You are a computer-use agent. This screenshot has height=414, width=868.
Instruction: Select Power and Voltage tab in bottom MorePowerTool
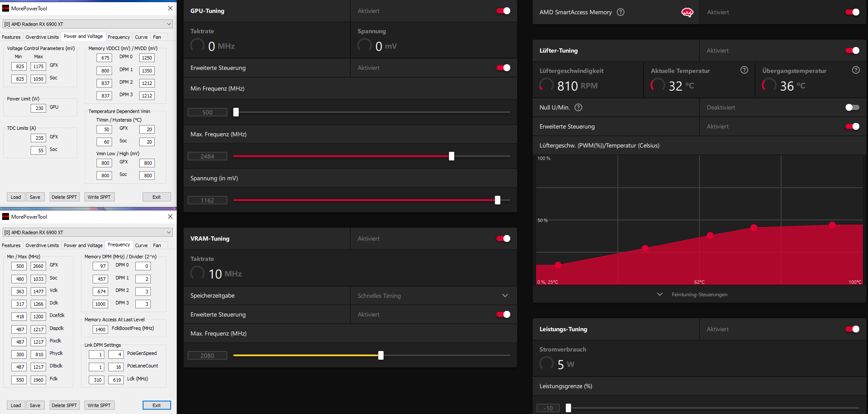[83, 245]
